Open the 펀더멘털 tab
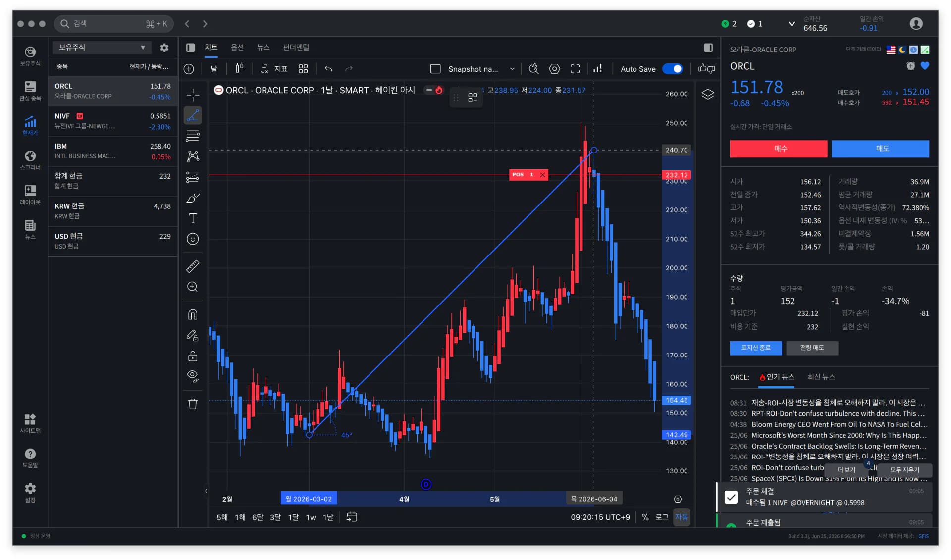Viewport: 951px width, 560px height. 296,47
